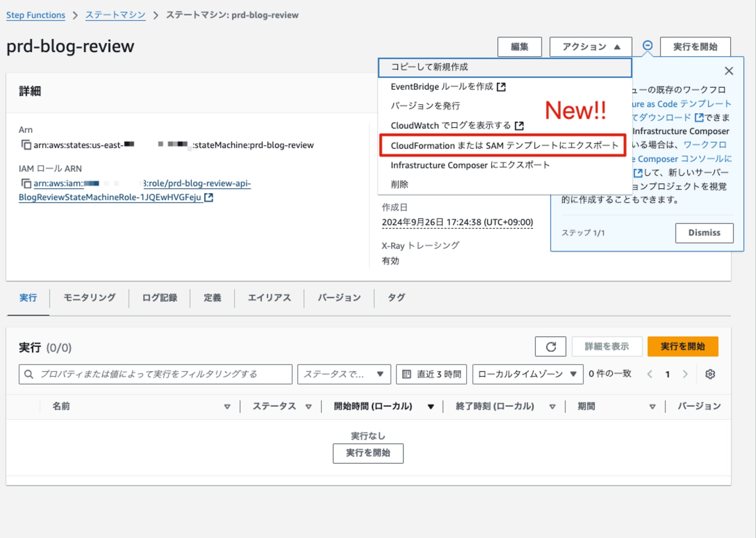
Task: Choose バージョンを発行 menu item
Action: point(505,106)
